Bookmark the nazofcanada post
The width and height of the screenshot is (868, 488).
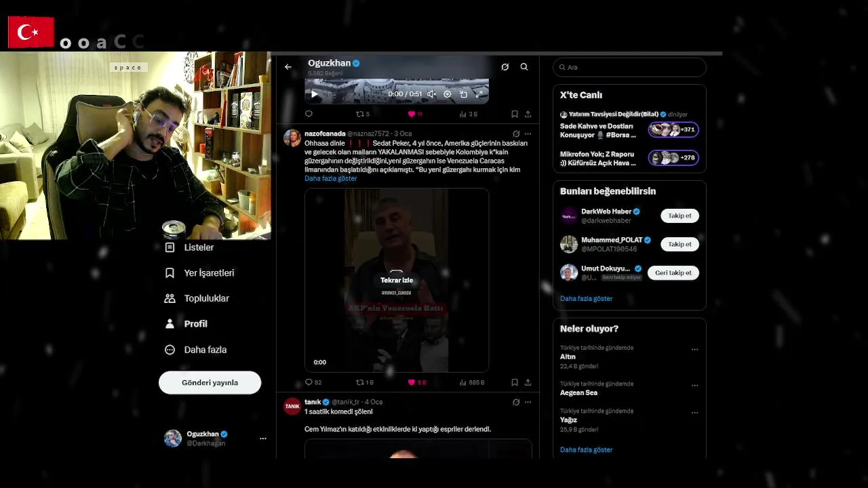point(515,382)
